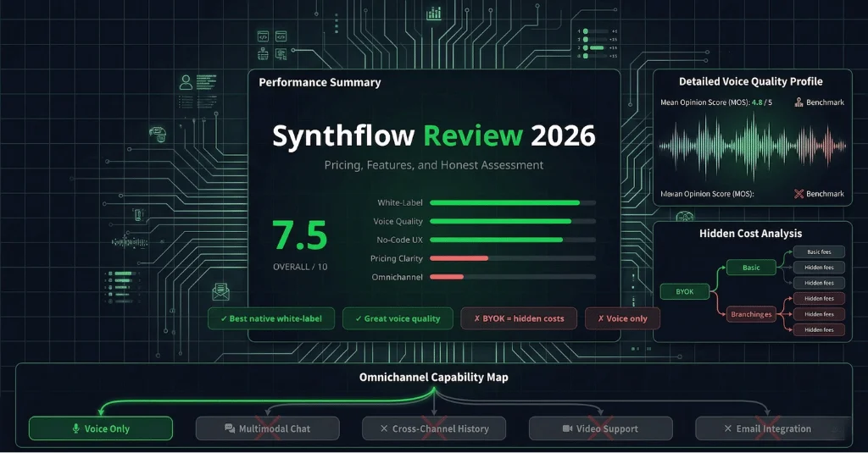Click the red Voice only chip
Screen dimensions: 868x453
pos(623,318)
